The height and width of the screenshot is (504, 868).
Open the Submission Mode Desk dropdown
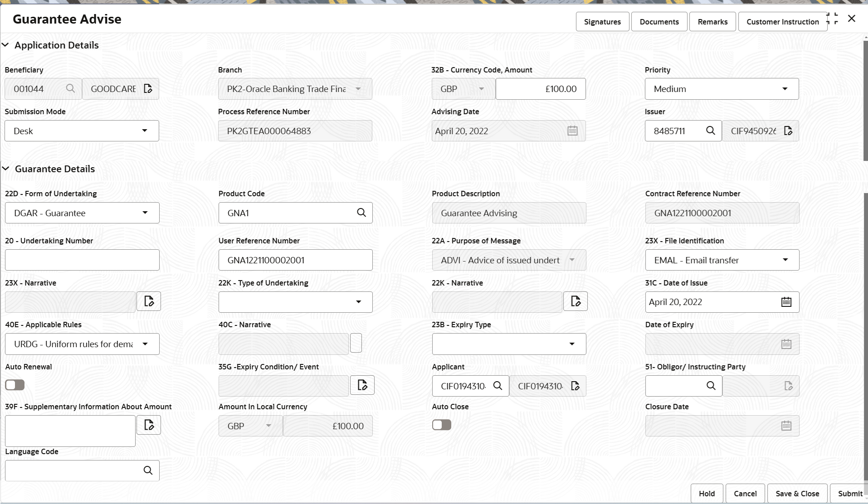pyautogui.click(x=82, y=131)
